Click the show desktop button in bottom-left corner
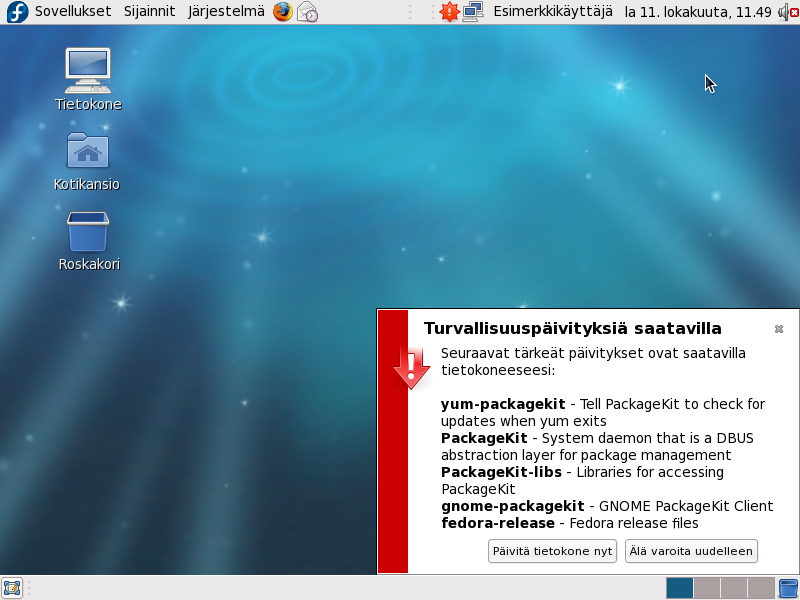Viewport: 800px width, 600px height. (12, 588)
